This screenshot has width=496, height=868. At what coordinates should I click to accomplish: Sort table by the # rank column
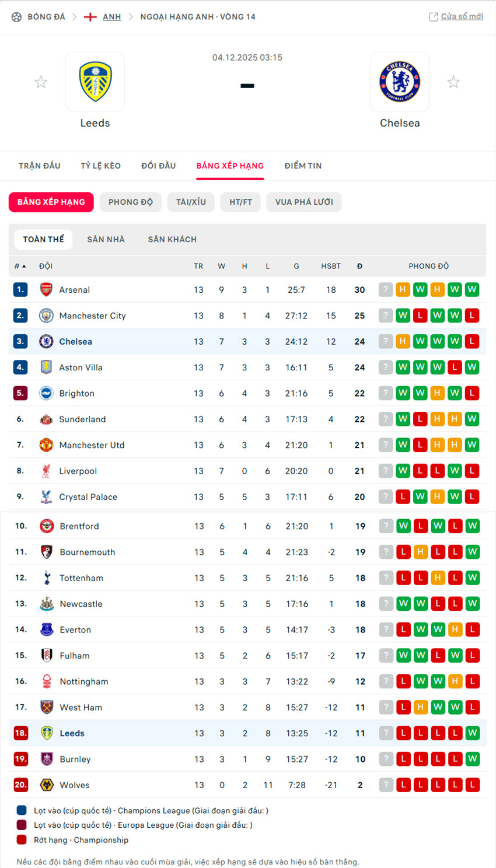pyautogui.click(x=20, y=266)
